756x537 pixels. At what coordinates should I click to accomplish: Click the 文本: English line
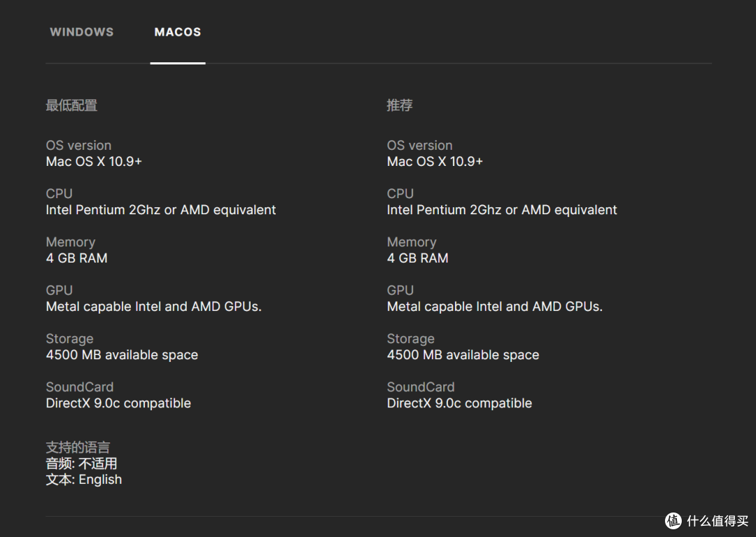[x=84, y=480]
